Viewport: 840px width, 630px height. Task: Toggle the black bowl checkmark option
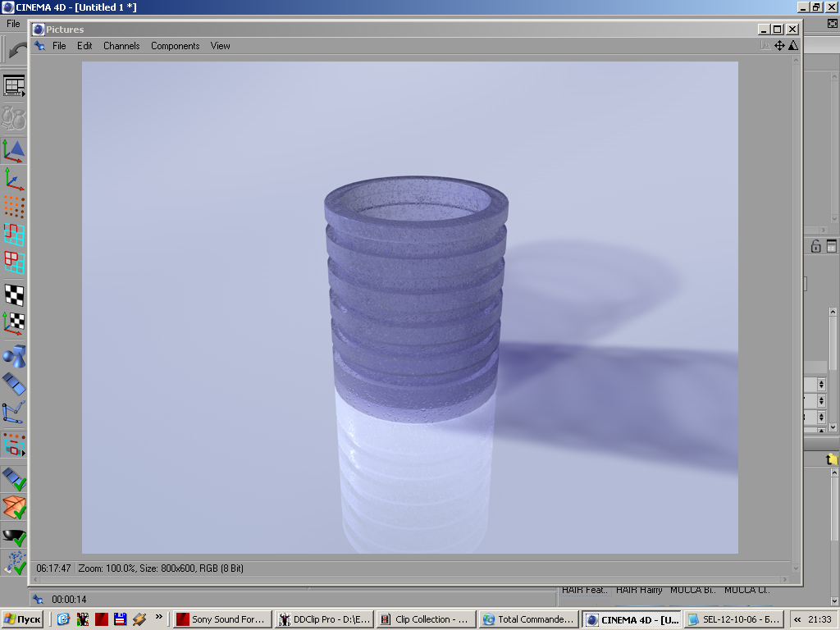pos(14,536)
